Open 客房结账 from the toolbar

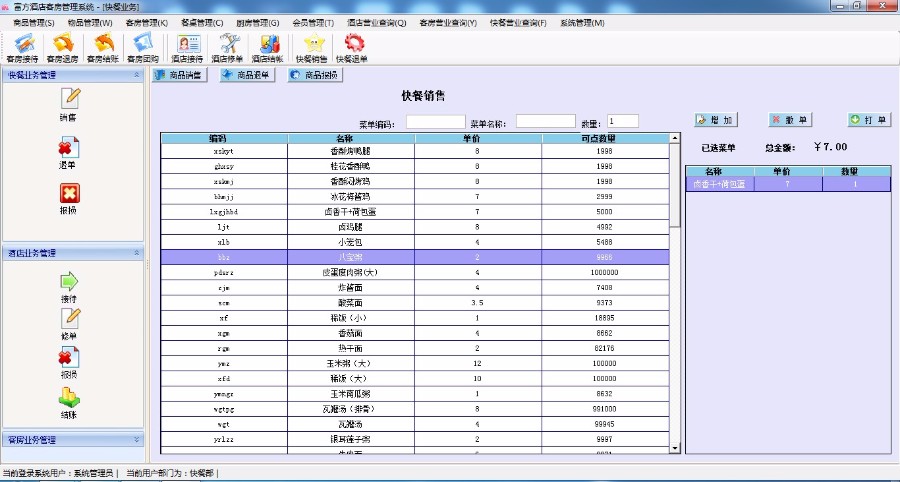[x=103, y=48]
